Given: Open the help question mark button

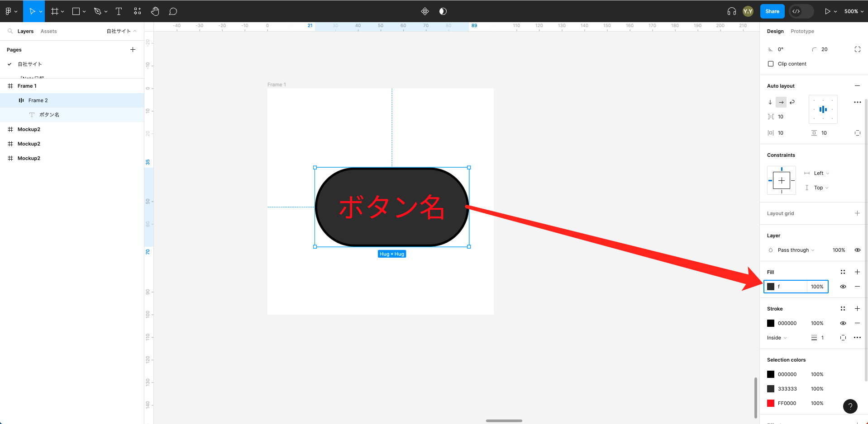Looking at the screenshot, I should tap(850, 406).
